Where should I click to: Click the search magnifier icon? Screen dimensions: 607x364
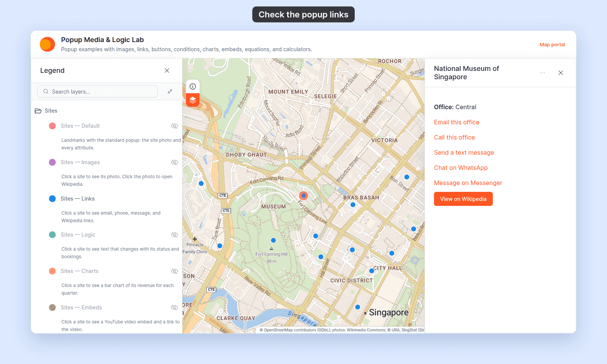tap(46, 91)
